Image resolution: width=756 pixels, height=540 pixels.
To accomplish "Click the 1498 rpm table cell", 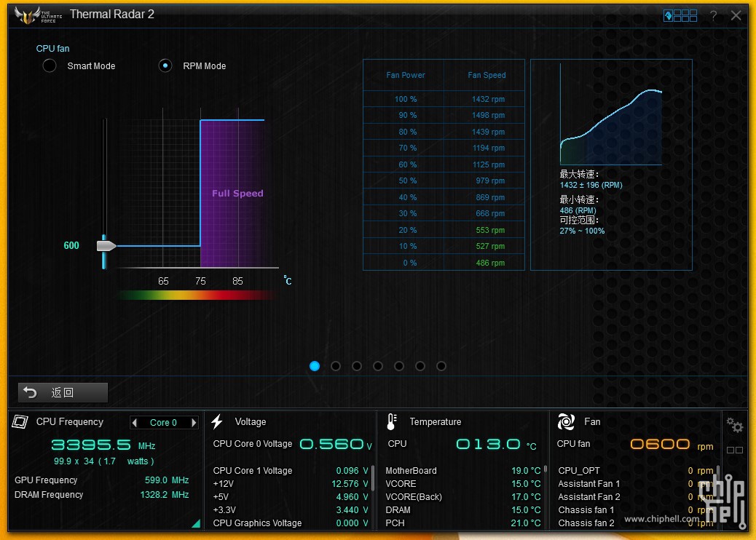I will point(489,115).
